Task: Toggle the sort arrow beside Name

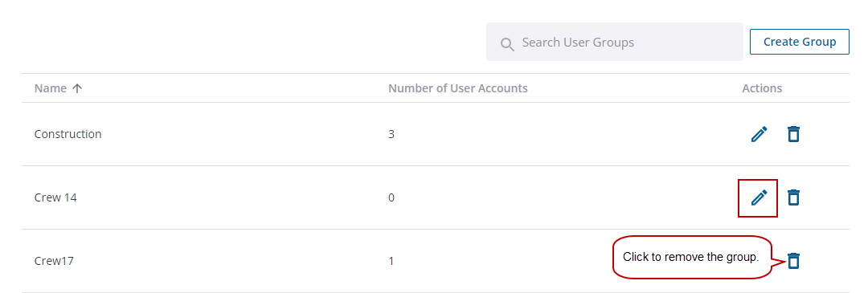Action: click(77, 88)
